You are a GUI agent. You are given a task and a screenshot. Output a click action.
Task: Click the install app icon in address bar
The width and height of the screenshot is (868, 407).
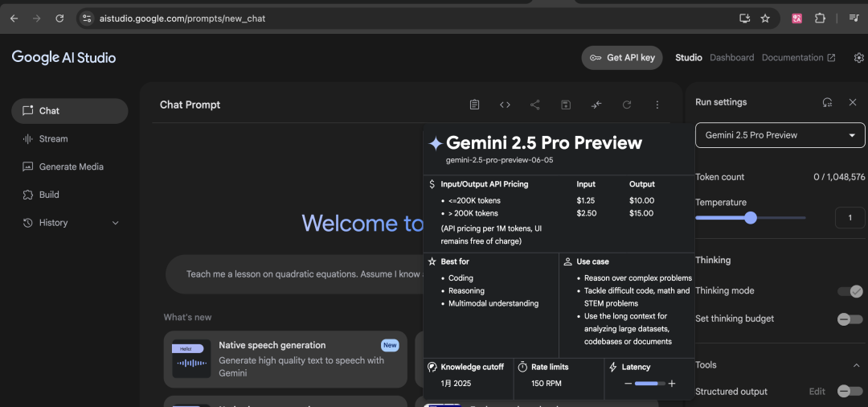744,18
